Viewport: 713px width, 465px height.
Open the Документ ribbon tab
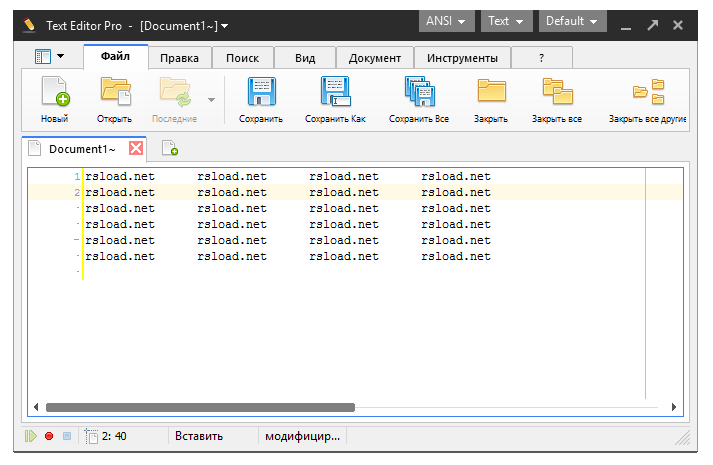[x=375, y=58]
